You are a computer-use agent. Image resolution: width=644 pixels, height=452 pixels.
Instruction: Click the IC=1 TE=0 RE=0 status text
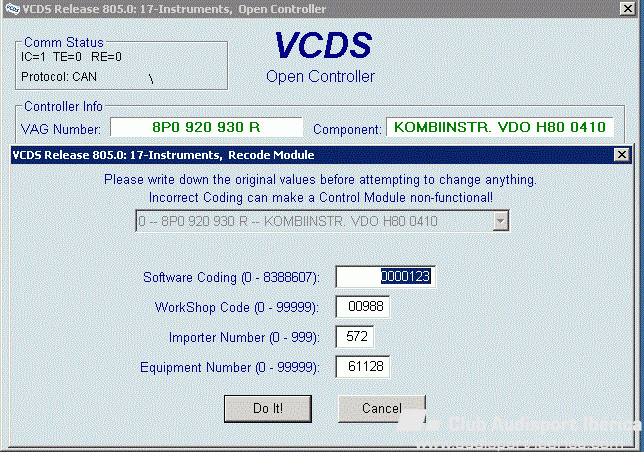tap(71, 57)
